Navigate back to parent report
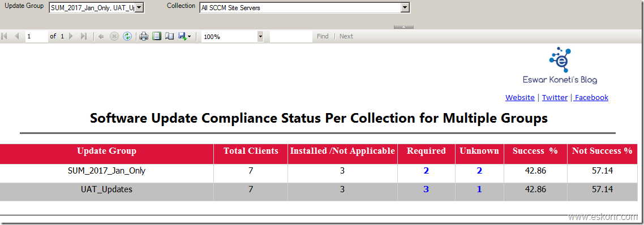 tap(101, 36)
